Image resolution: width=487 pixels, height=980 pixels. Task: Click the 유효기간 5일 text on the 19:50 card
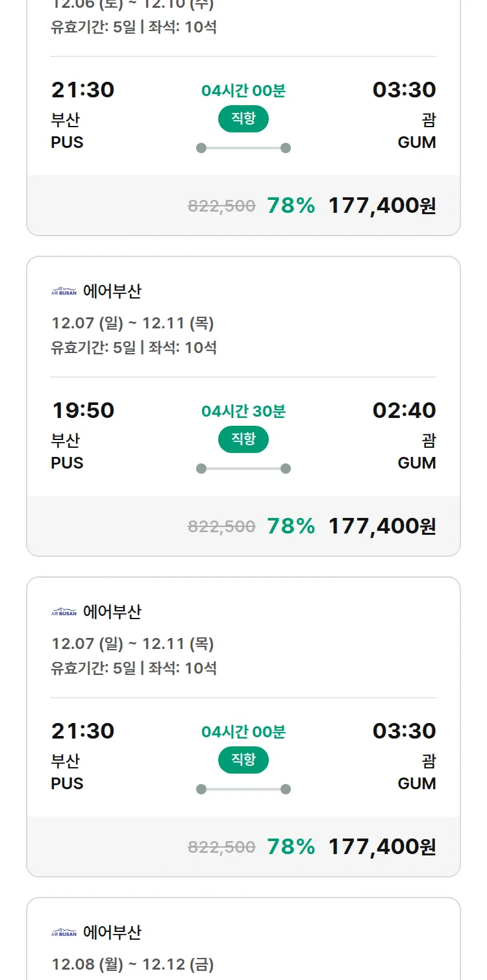94,347
